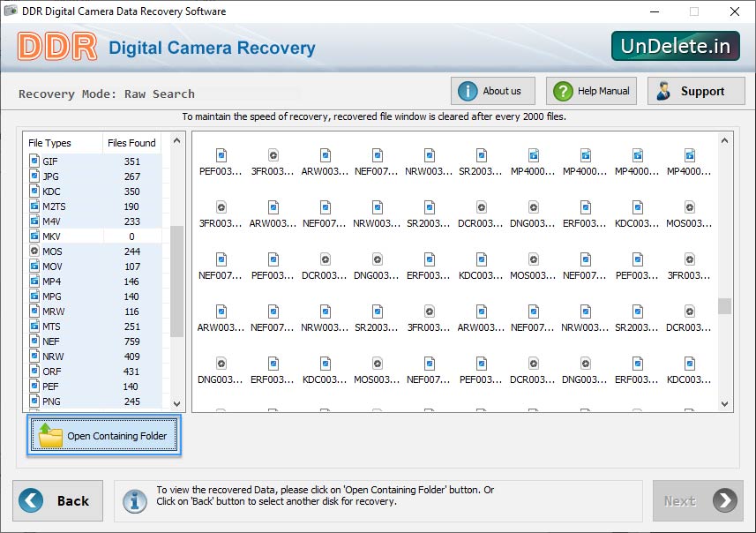Click the MOS file type icon
The height and width of the screenshot is (533, 756).
click(x=34, y=251)
